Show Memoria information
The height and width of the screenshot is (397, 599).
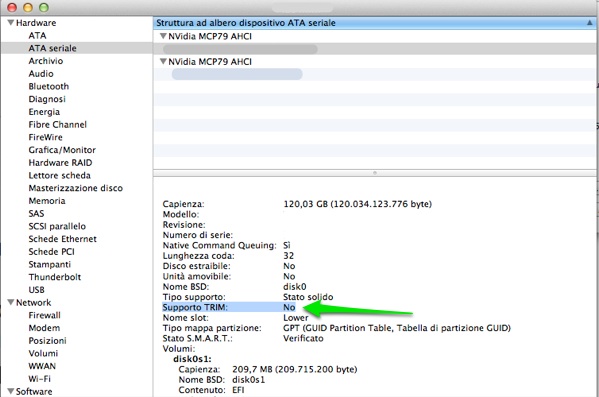(x=47, y=201)
